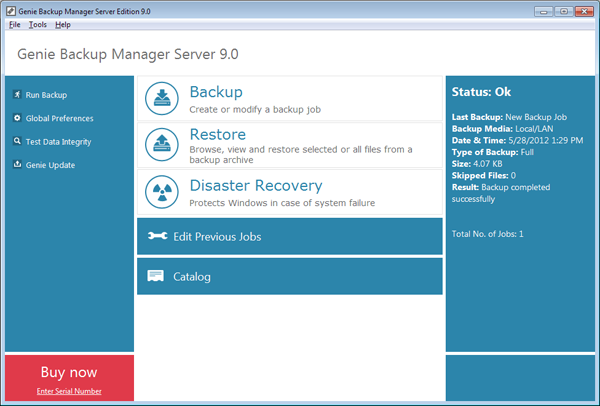Open the Help menu

pos(63,24)
